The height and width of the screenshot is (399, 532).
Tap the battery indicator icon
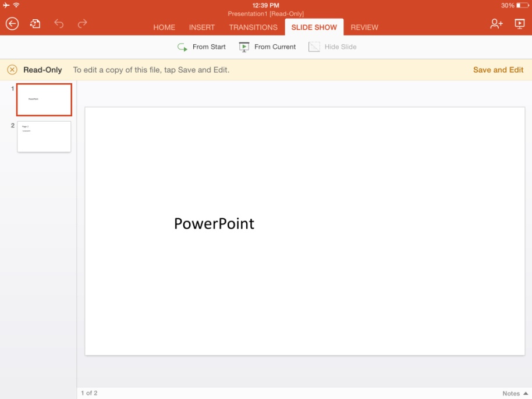coord(523,5)
